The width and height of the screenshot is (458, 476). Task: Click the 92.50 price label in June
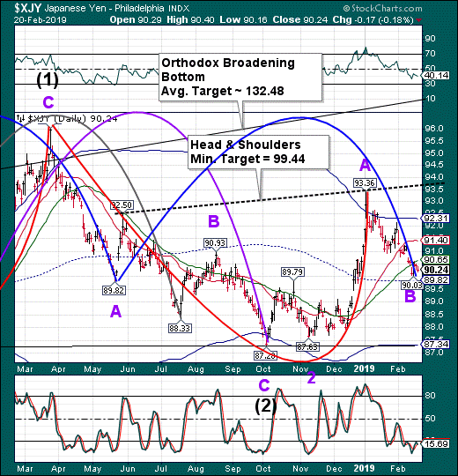click(122, 205)
